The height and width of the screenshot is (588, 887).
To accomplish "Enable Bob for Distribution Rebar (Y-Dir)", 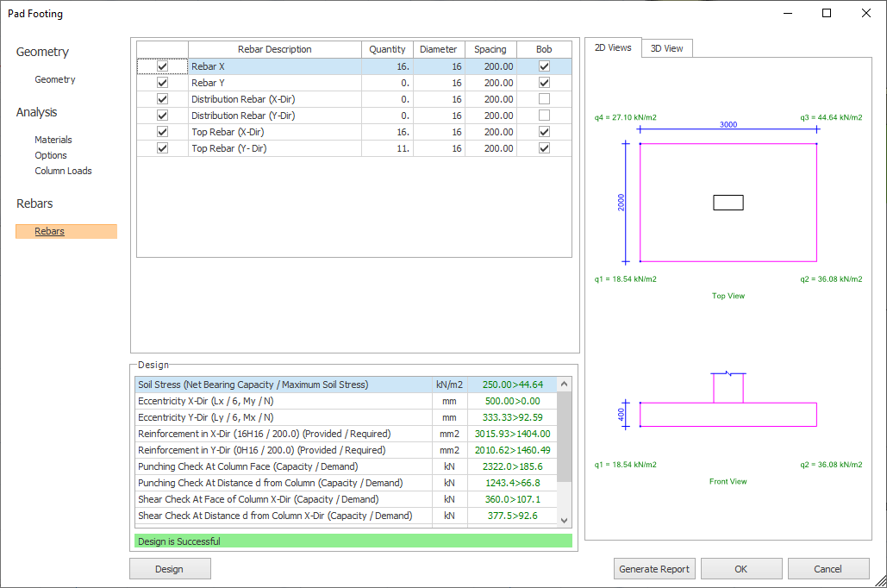I will point(544,116).
